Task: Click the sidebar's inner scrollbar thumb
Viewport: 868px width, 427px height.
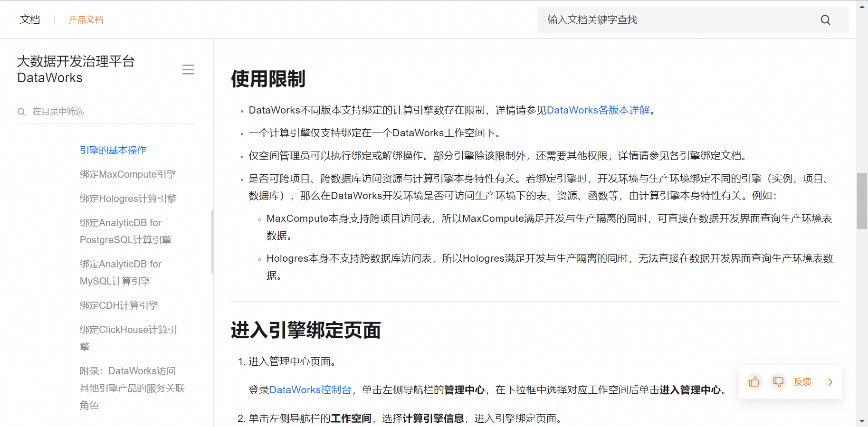Action: click(x=212, y=242)
